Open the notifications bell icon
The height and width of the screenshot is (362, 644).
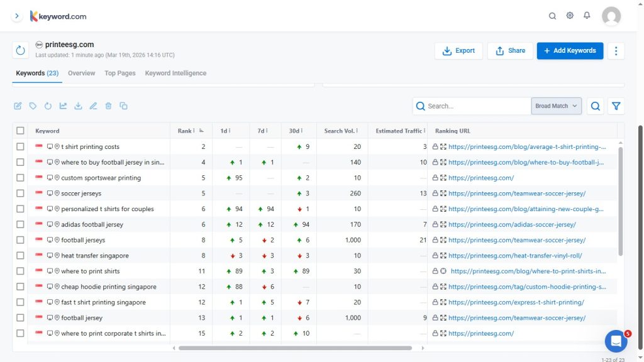587,15
